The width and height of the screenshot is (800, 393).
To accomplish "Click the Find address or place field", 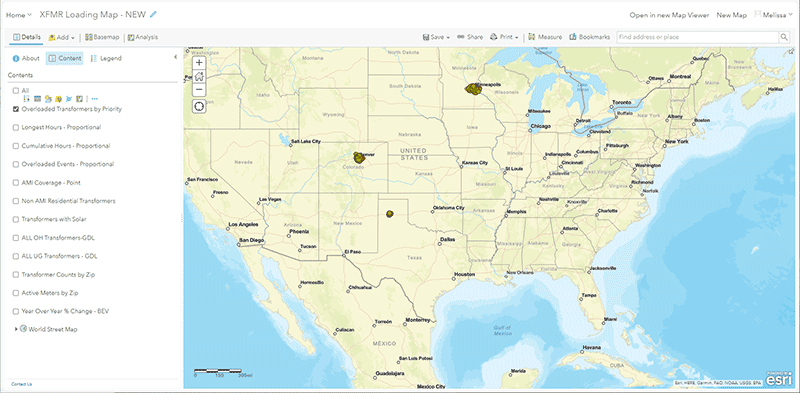I will coord(697,37).
